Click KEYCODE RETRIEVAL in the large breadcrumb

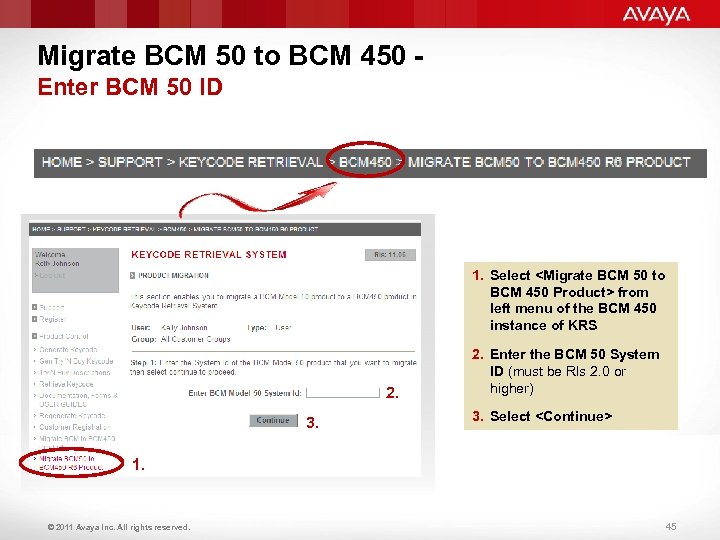[x=251, y=162]
